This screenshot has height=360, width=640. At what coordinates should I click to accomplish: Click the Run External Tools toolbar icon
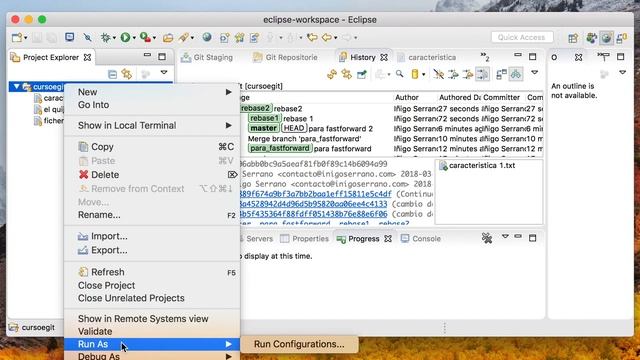[145, 38]
